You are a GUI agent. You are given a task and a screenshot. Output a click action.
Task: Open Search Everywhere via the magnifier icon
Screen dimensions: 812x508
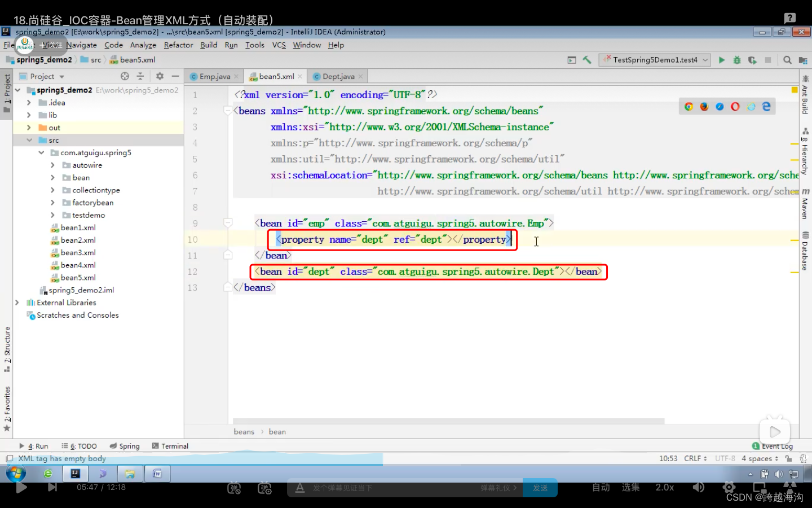tap(787, 60)
